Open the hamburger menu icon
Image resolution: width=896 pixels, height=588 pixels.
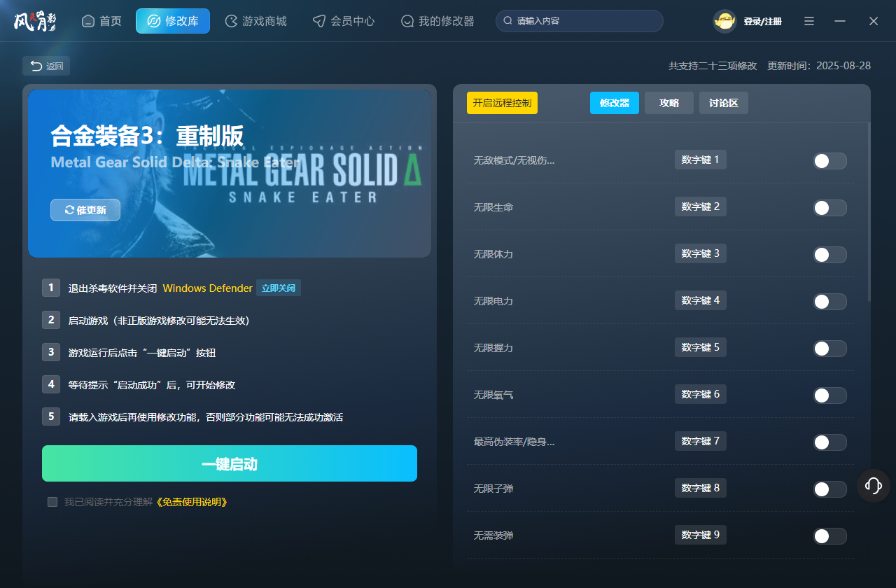[x=809, y=21]
